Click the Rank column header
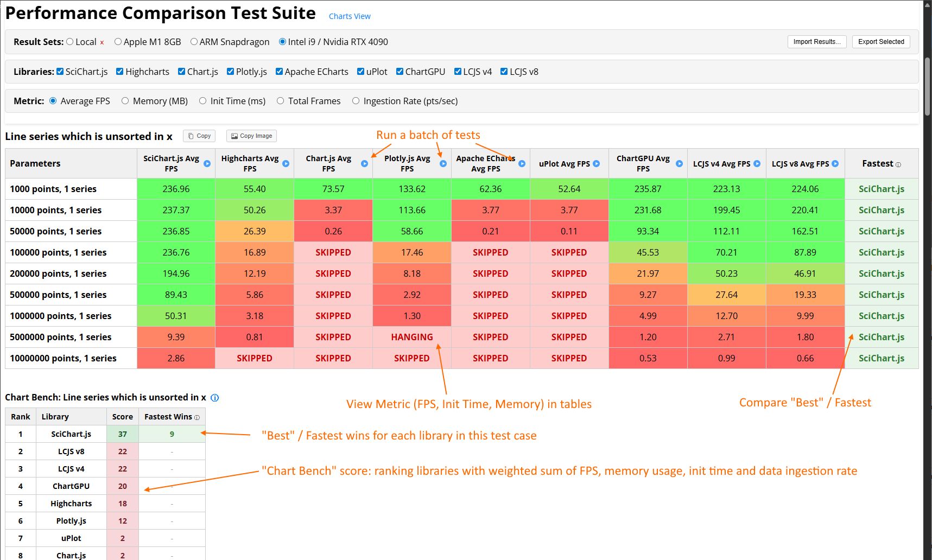The image size is (932, 560). (21, 417)
